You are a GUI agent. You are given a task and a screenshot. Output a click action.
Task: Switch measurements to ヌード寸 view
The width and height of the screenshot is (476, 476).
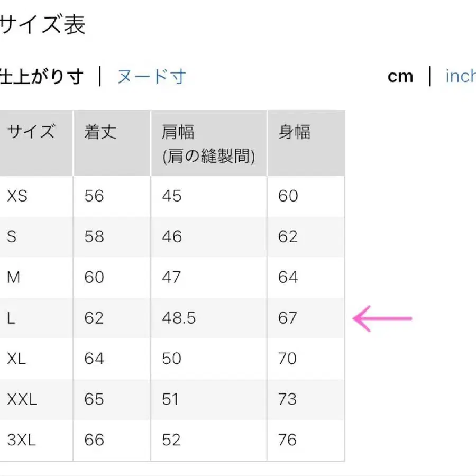[151, 76]
